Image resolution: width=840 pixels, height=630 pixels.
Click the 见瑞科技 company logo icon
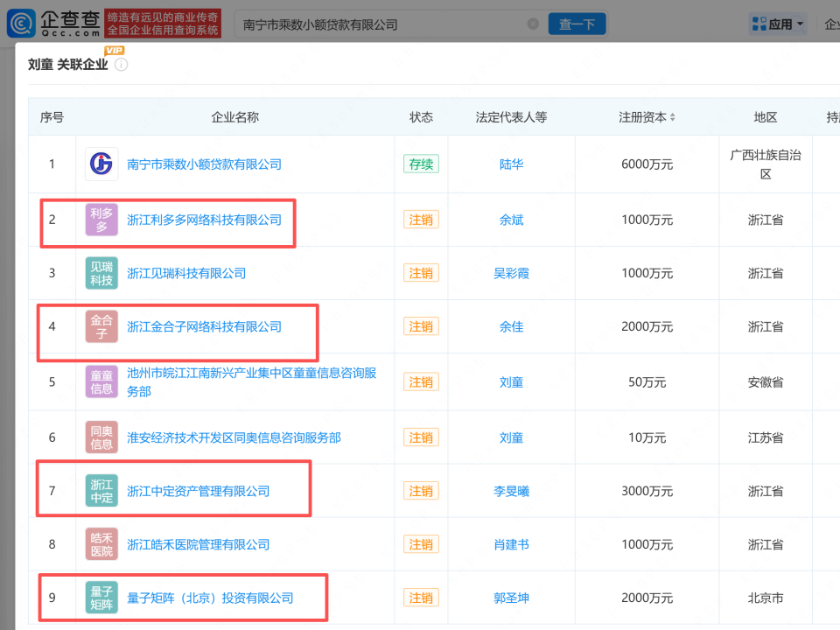tap(101, 272)
